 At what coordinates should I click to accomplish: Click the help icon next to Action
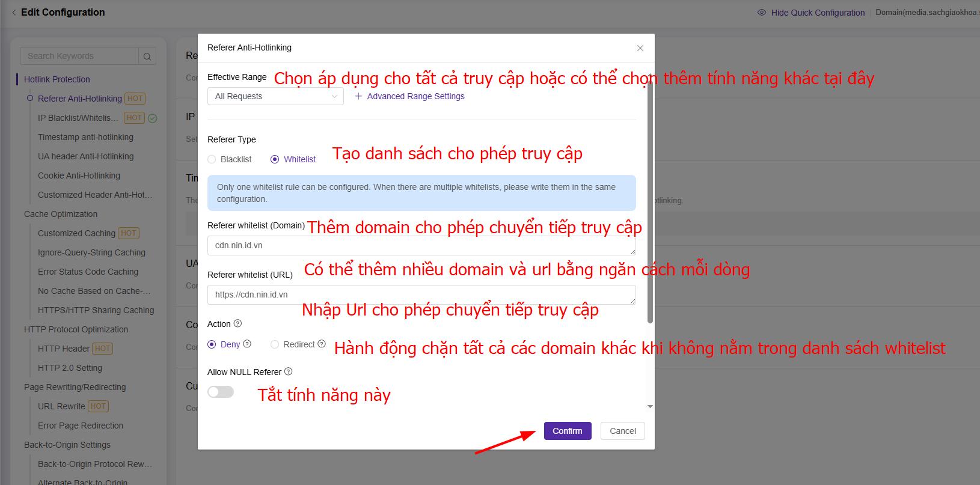point(237,324)
